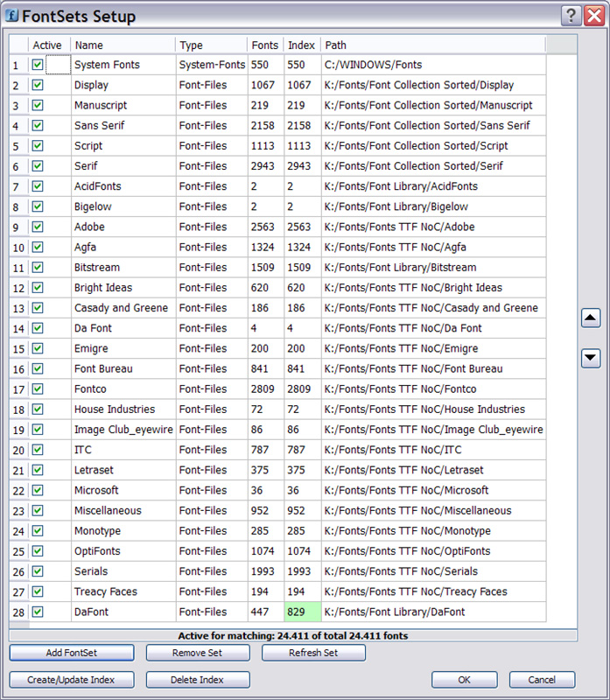Uncheck the Active box for System Fonts
The width and height of the screenshot is (610, 700).
pyautogui.click(x=38, y=65)
